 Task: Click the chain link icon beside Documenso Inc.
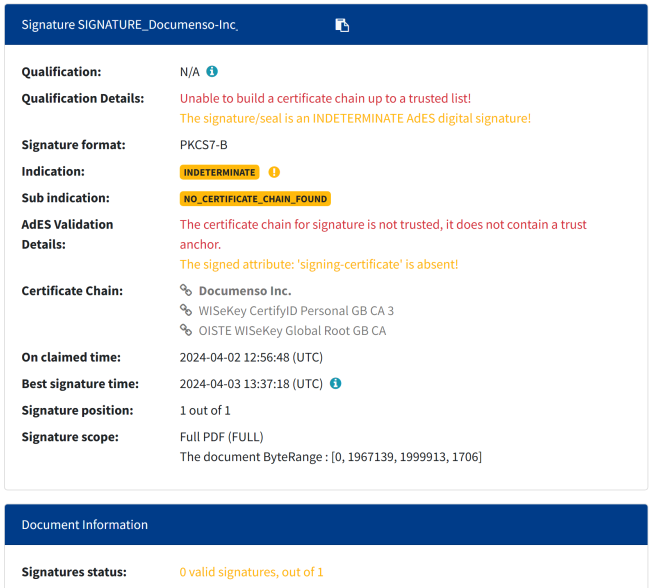click(185, 291)
